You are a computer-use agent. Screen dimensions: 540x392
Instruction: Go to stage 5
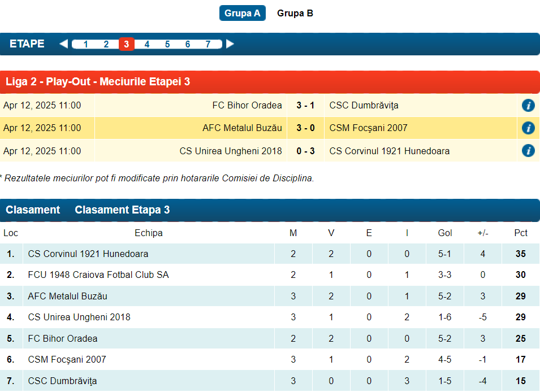pos(167,44)
